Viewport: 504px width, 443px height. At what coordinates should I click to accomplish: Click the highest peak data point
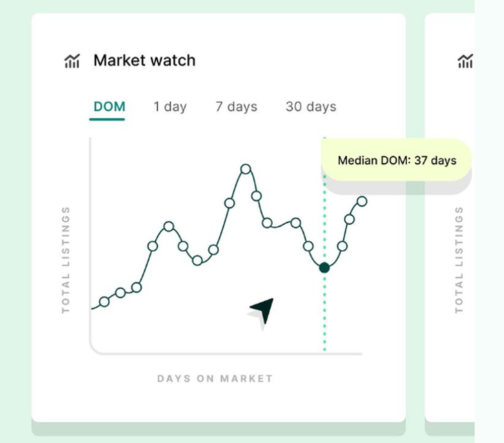pyautogui.click(x=245, y=169)
